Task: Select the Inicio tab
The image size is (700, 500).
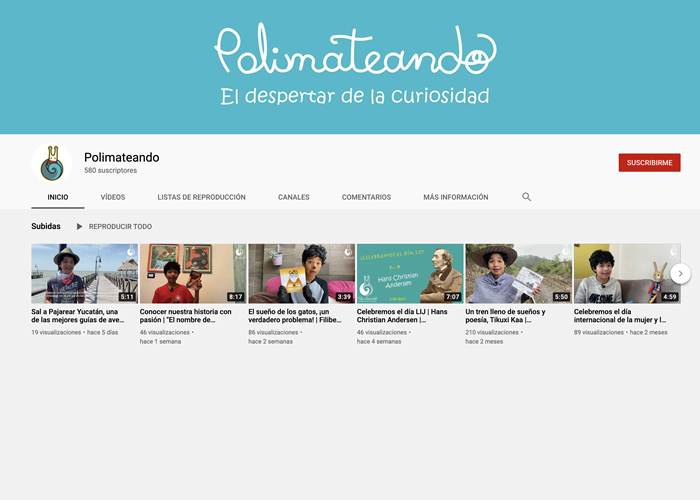Action: [x=58, y=197]
